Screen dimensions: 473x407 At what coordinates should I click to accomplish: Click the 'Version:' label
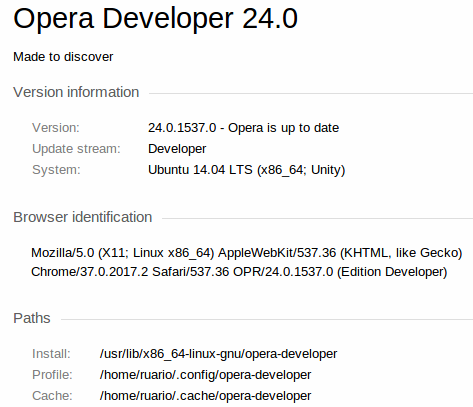(56, 128)
